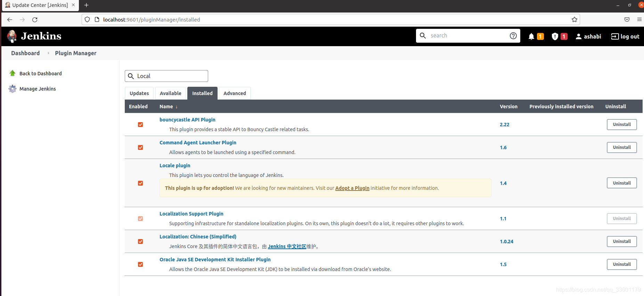Viewport: 644px width, 296px height.
Task: Uninstall Oracle Java SE Development Kit Installer
Action: coord(622,264)
